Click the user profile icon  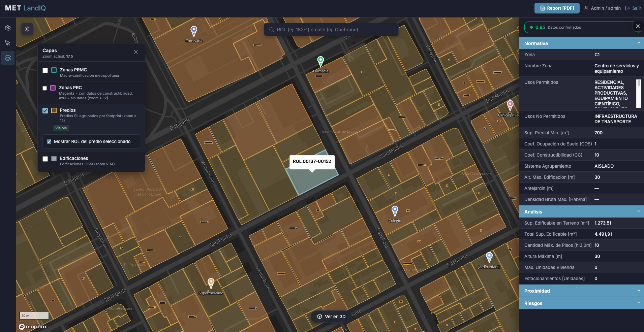tap(586, 8)
